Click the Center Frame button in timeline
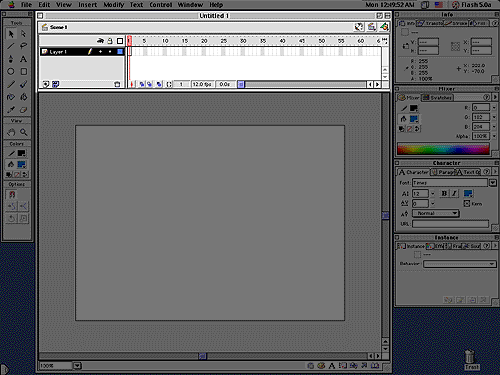500x375 pixels. (132, 84)
